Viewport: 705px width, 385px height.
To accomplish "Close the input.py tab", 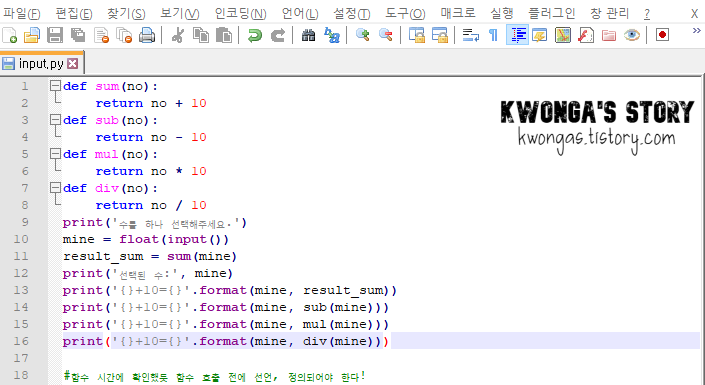I will click(x=72, y=64).
